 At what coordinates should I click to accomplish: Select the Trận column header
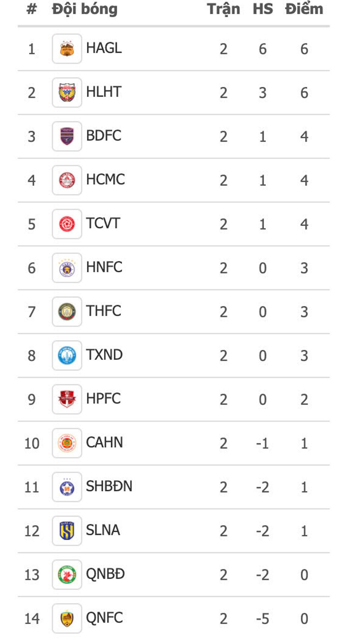(x=223, y=9)
